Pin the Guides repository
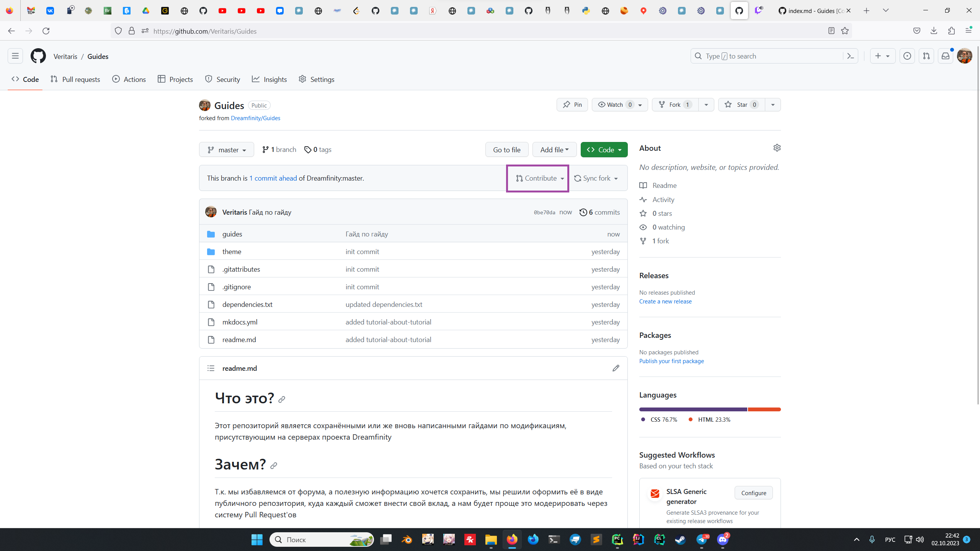Image resolution: width=980 pixels, height=551 pixels. (x=572, y=105)
